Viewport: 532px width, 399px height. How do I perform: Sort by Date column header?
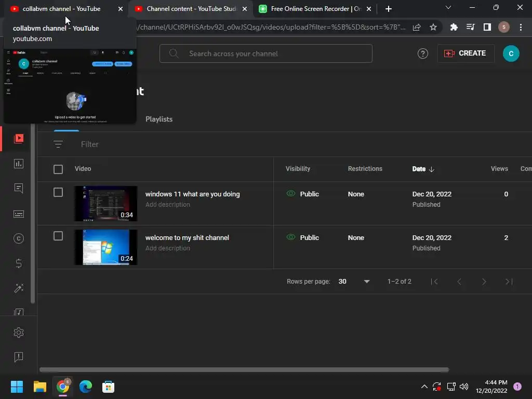(x=423, y=169)
